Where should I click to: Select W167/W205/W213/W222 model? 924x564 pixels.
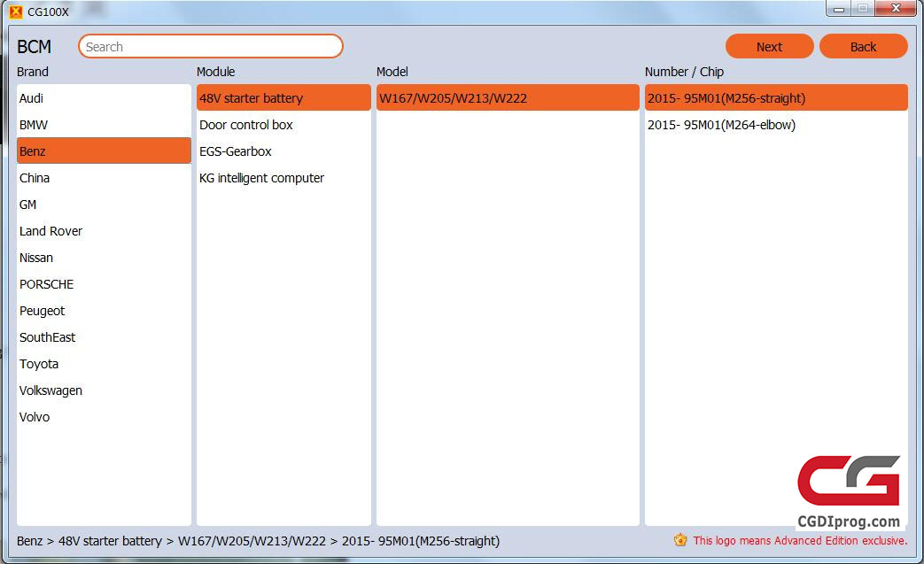tap(508, 97)
